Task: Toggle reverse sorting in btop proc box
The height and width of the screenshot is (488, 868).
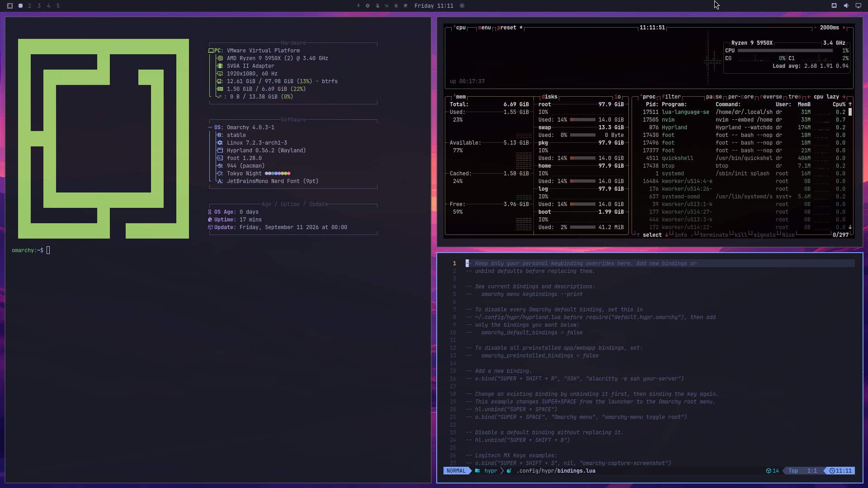Action: [771, 97]
